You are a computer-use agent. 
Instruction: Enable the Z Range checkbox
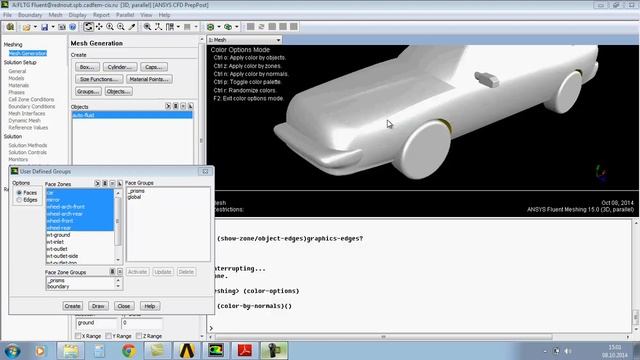click(139, 336)
